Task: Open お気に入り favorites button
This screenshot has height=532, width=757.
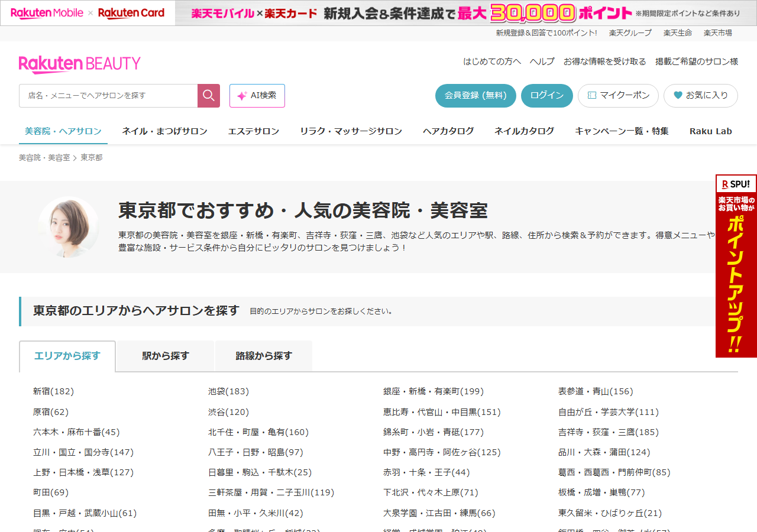Action: (x=701, y=96)
